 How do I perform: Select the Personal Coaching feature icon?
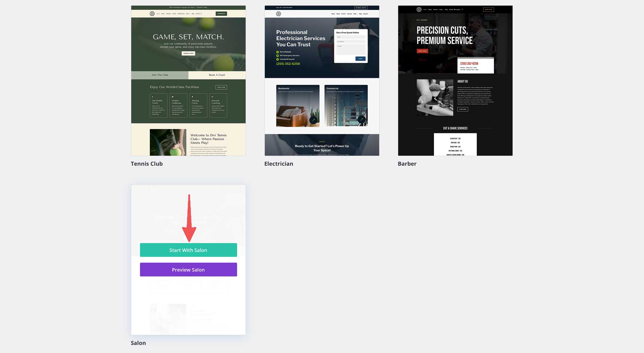[213, 97]
